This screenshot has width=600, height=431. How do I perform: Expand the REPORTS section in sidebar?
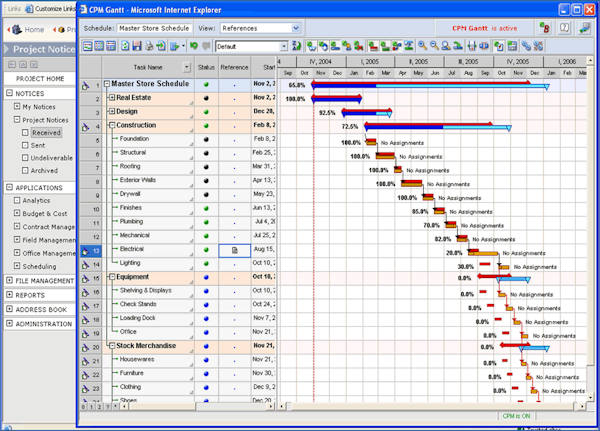pos(8,295)
